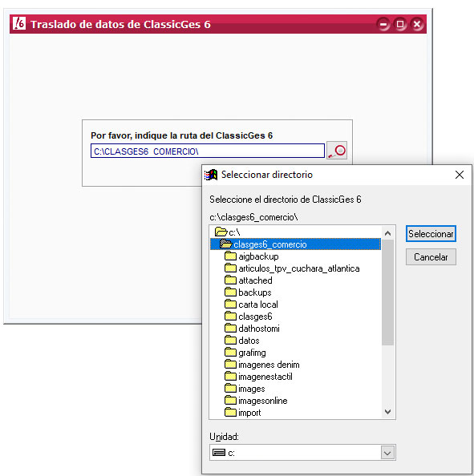The height and width of the screenshot is (476, 474).
Task: Click the Cancelar button
Action: [431, 257]
